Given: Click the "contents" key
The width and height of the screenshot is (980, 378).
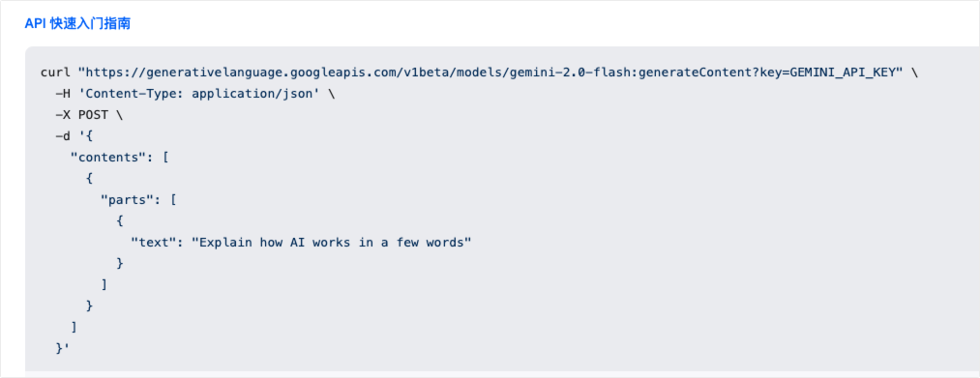Looking at the screenshot, I should [107, 158].
